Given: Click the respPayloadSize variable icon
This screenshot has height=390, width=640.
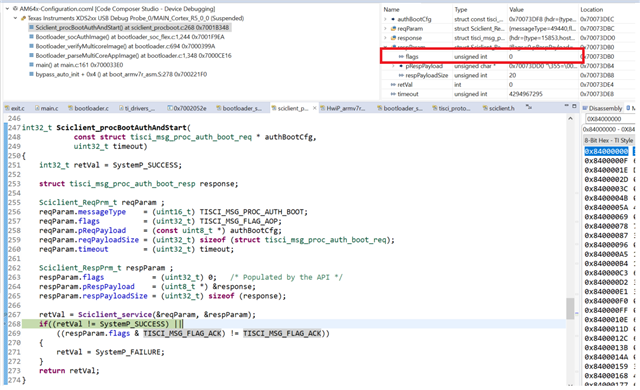Looking at the screenshot, I should coord(401,75).
